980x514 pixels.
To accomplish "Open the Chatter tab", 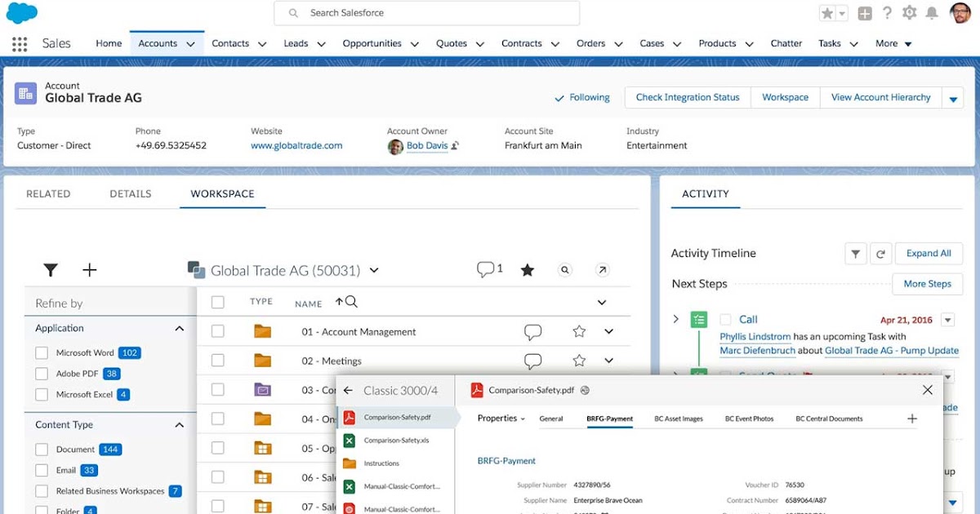I will coord(786,44).
